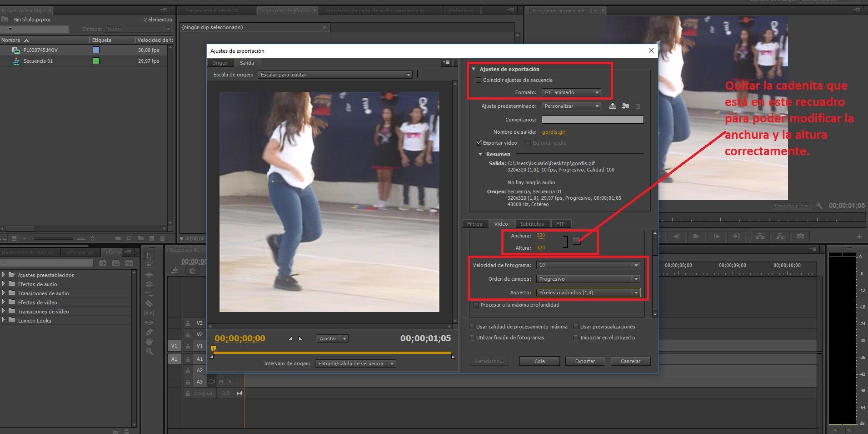
Task: Toggle lock on track V3
Action: [188, 323]
